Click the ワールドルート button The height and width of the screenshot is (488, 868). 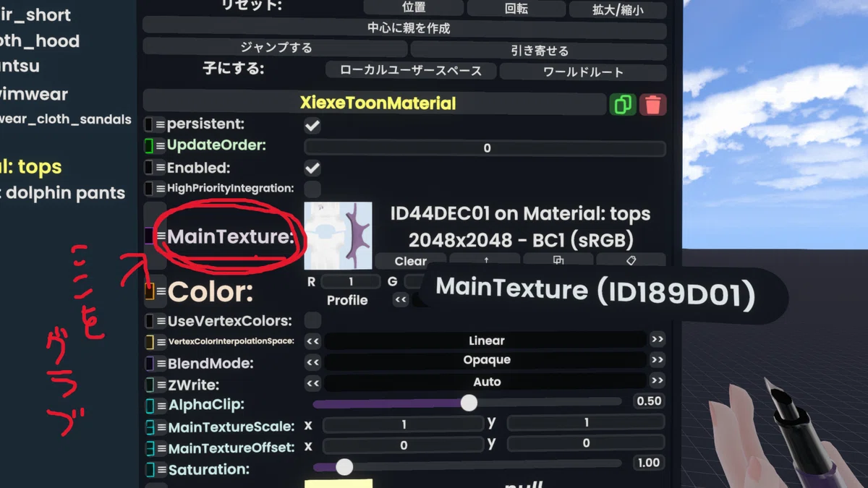[x=583, y=72]
